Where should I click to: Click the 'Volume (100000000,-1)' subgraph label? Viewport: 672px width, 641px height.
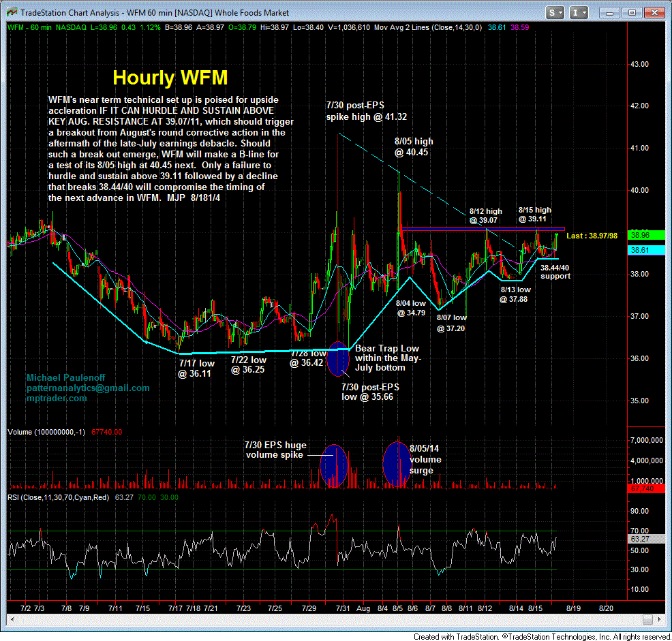[46, 432]
